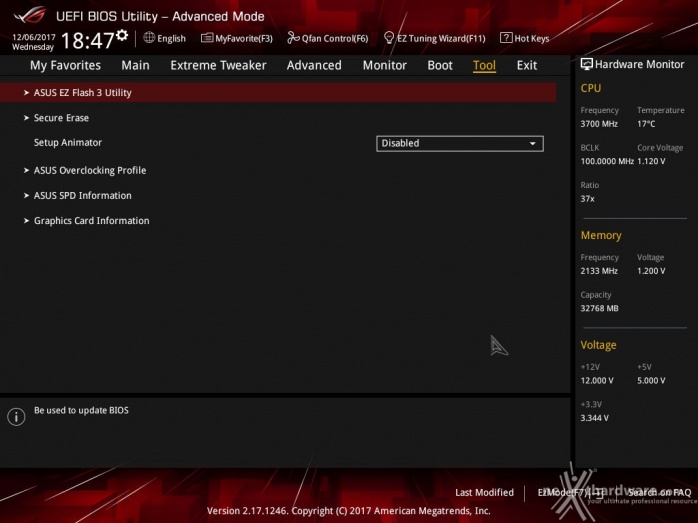Open the Setup Animator Disabled dropdown

click(460, 143)
